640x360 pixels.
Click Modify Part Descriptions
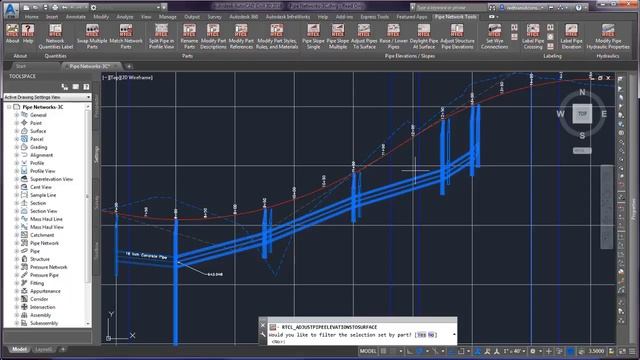pos(213,36)
